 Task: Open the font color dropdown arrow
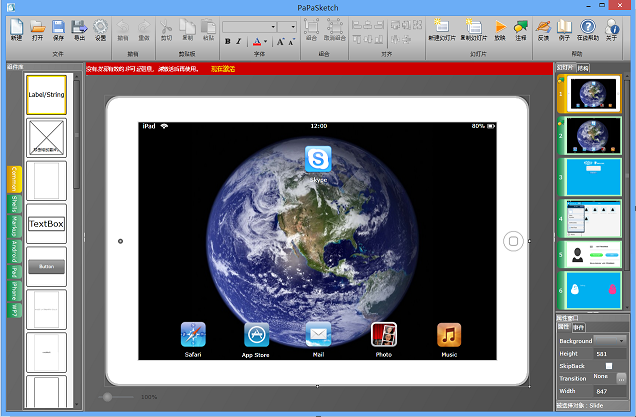click(266, 41)
